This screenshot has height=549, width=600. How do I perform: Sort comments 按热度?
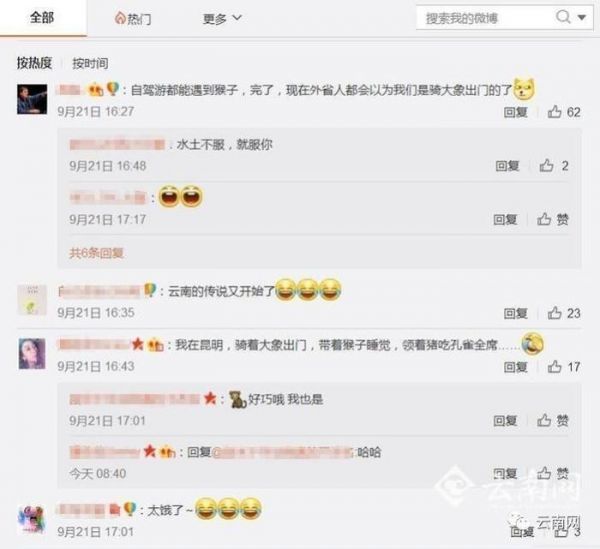(34, 63)
